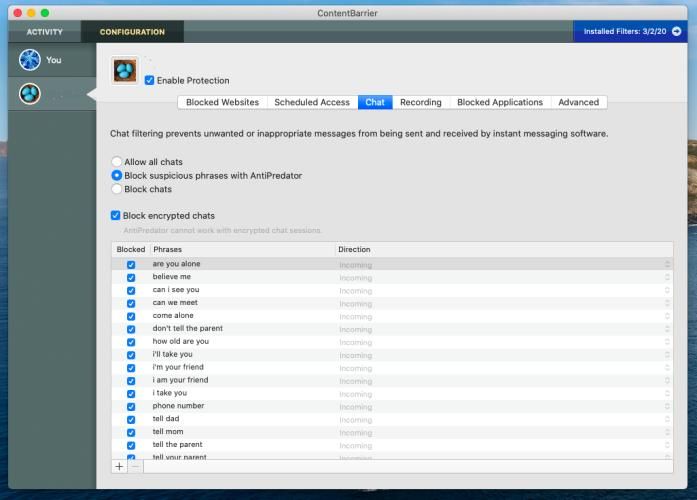Uncheck the 'i am your friend' checkbox

click(131, 380)
